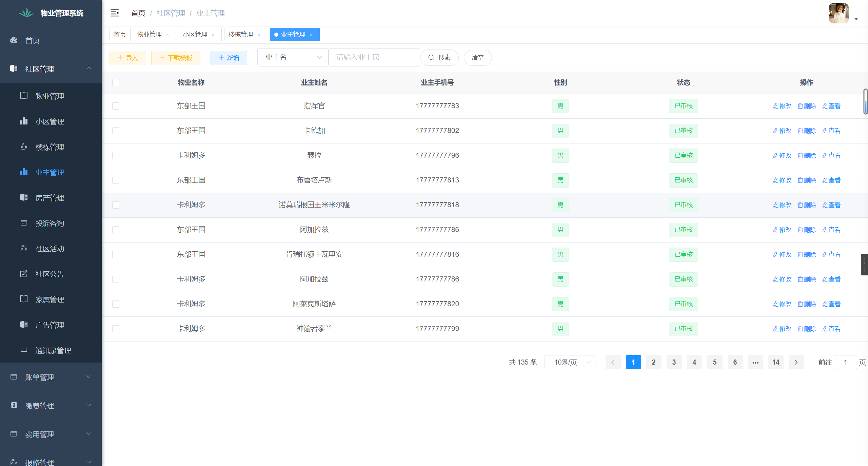The height and width of the screenshot is (466, 868).
Task: Click 删除 for owner 卡德加
Action: 807,131
